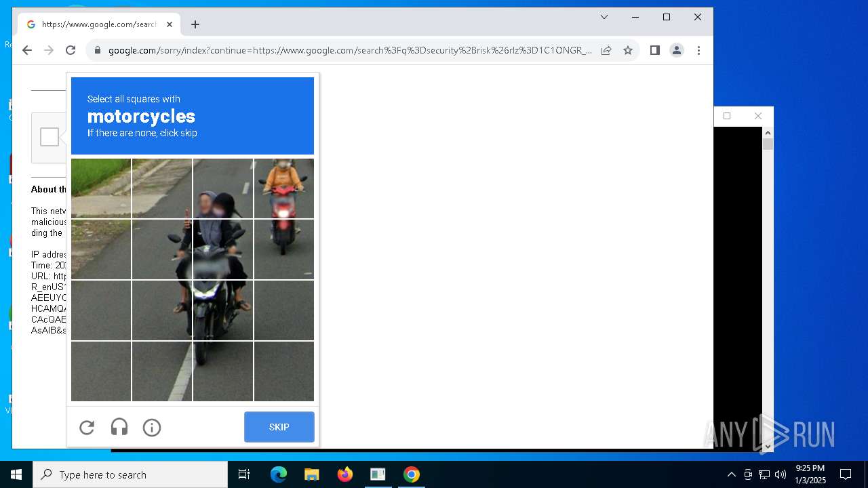Reload the Chrome page
The width and height of the screenshot is (868, 488).
pos(71,50)
